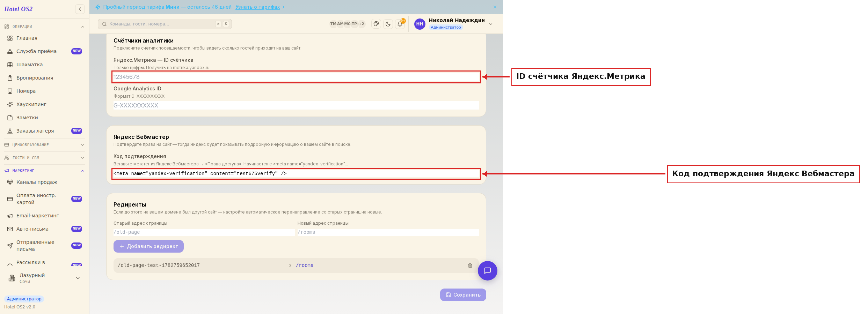Expand the Гости и CRM section
Screen dimensions: 868x314
tap(44, 158)
